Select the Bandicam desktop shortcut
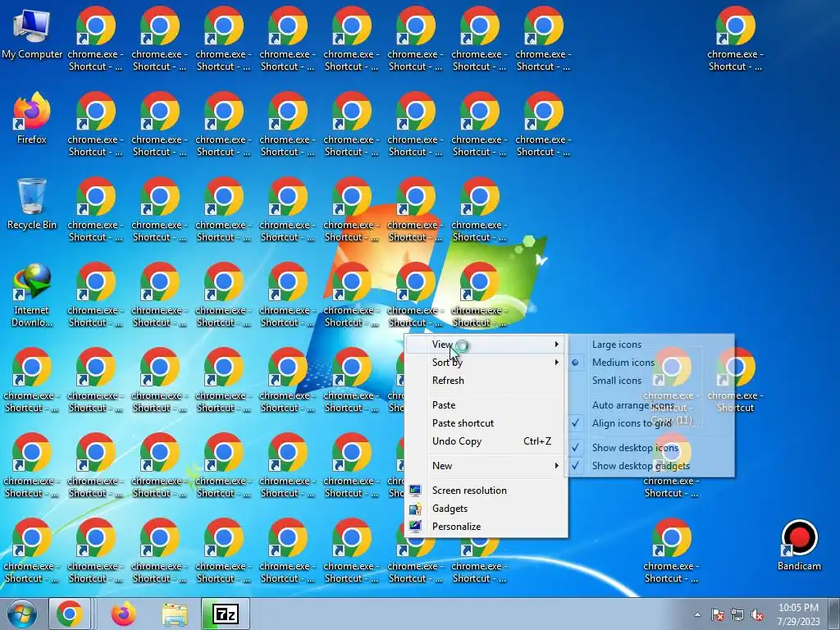This screenshot has width=840, height=630. pos(799,545)
